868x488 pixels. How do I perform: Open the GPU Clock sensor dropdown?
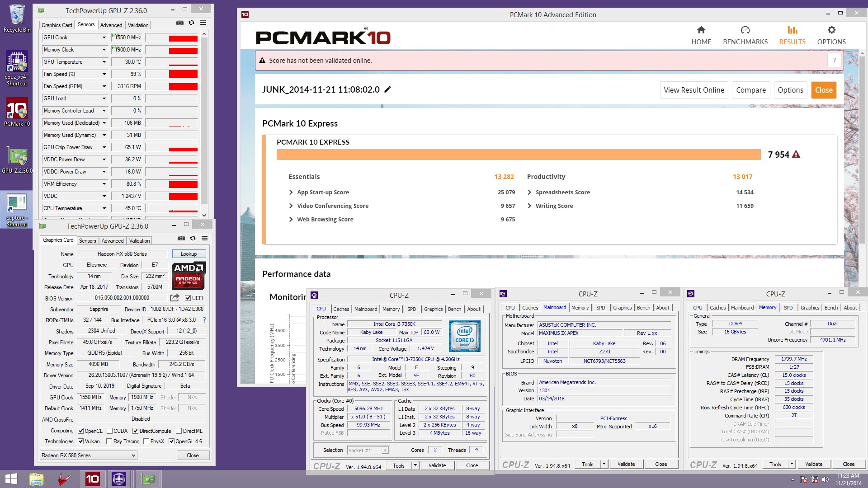(104, 38)
